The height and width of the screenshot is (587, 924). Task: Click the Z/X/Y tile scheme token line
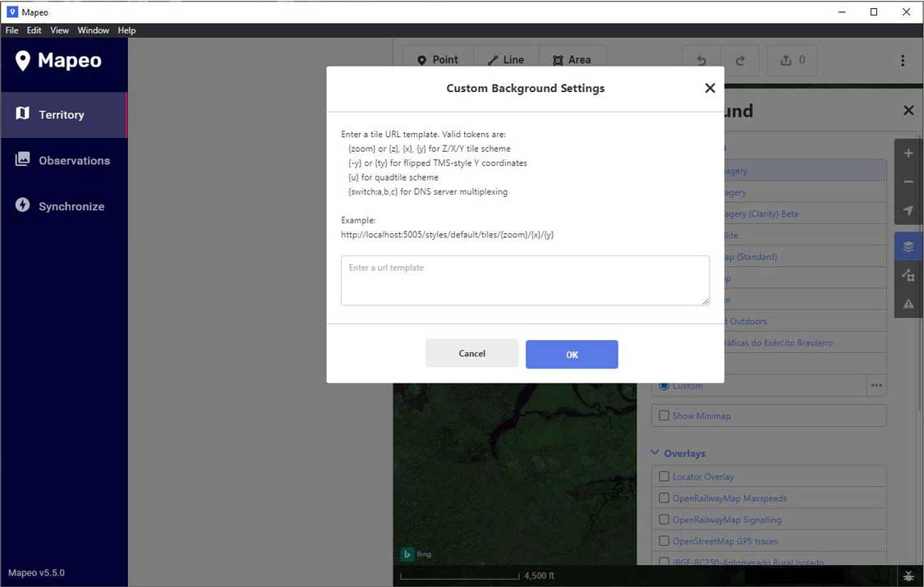coord(429,149)
